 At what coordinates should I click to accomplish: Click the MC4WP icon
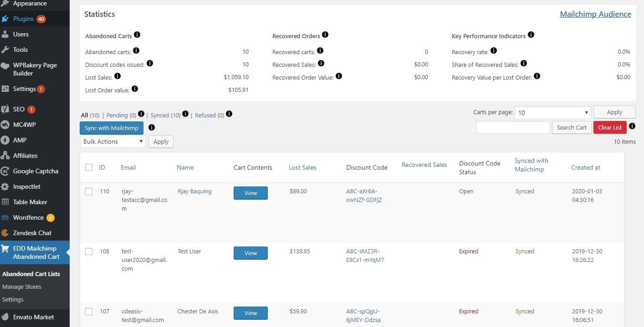(5, 125)
